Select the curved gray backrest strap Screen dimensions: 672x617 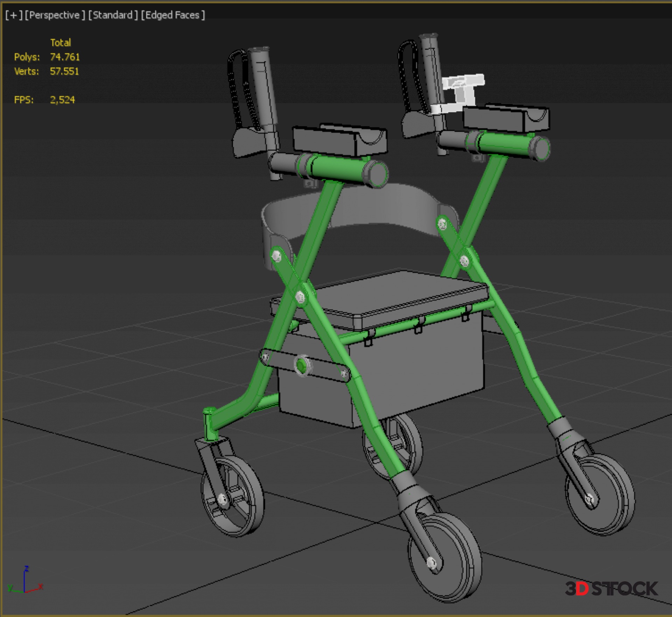tap(385, 206)
